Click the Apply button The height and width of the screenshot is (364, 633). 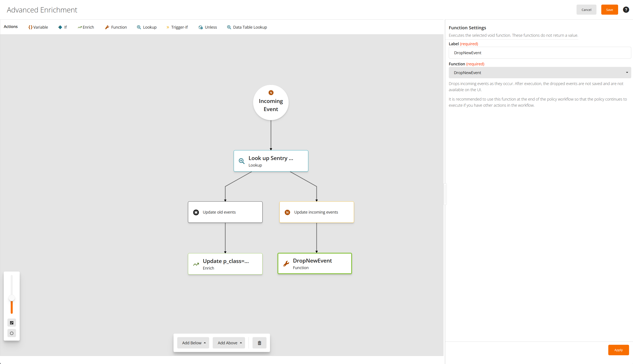click(618, 350)
